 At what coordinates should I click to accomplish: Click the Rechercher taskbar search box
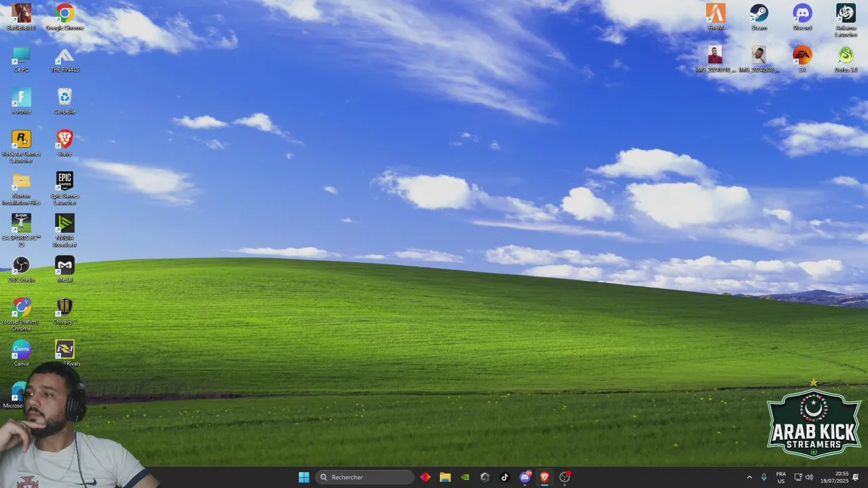(x=365, y=477)
